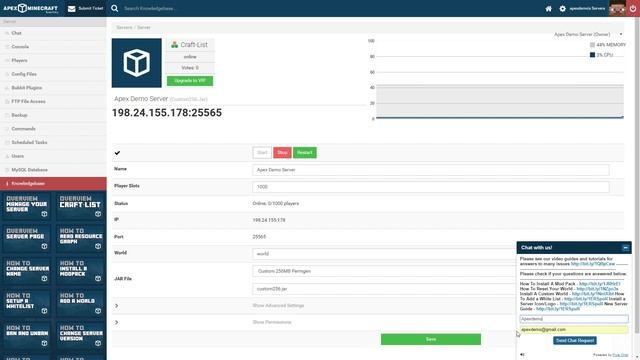Open Overview Craft-List tile
Image resolution: width=640 pixels, height=360 pixels.
coord(81,207)
